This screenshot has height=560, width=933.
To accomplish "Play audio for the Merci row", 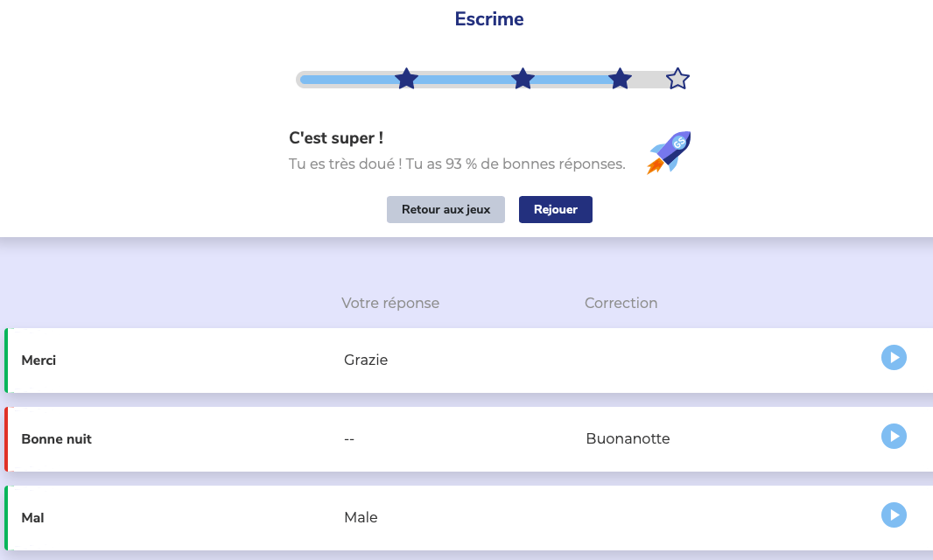I will click(894, 358).
